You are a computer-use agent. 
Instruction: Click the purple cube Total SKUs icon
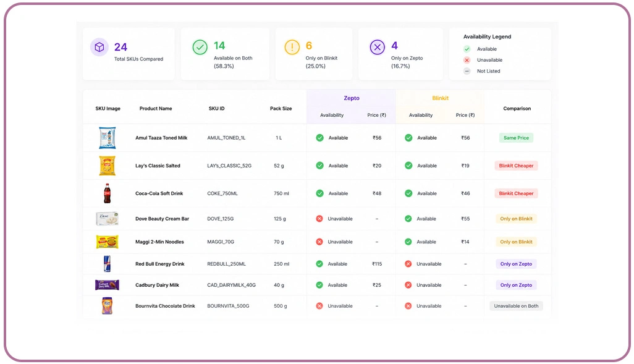click(99, 48)
